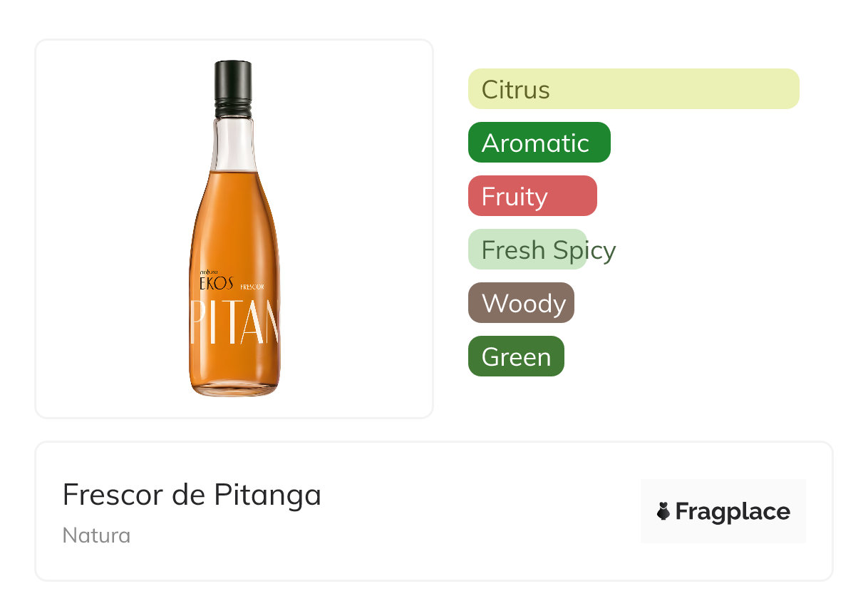Click the black cap of the bottle
868x616 pixels.
tap(233, 82)
